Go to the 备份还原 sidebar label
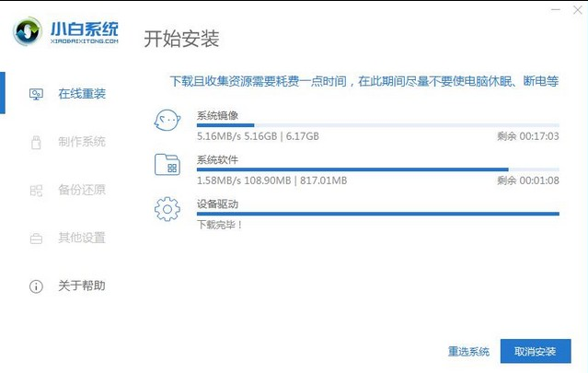 [x=82, y=190]
